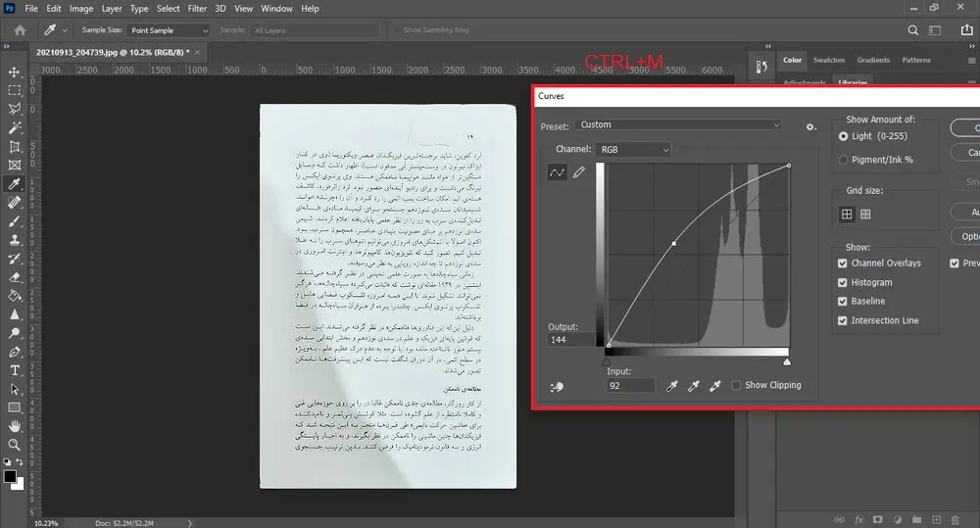This screenshot has height=528, width=980.
Task: Select the Zoom tool
Action: pos(15,445)
